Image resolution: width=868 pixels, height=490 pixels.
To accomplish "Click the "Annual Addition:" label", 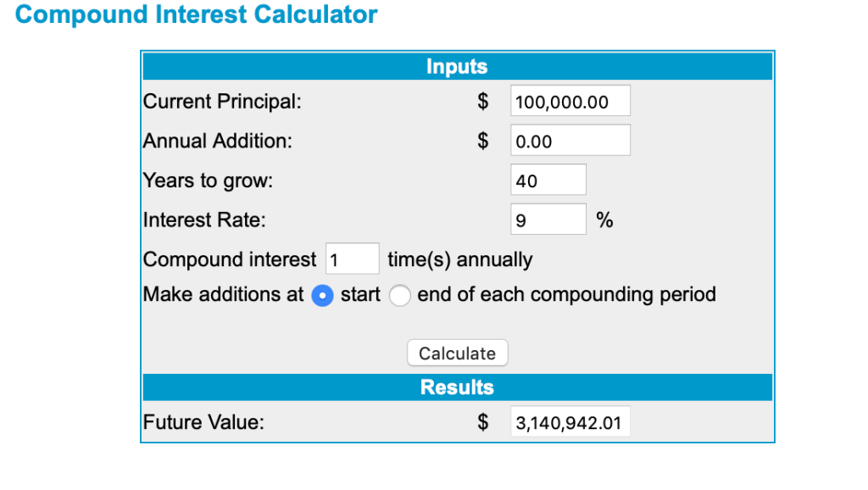I will (x=217, y=141).
